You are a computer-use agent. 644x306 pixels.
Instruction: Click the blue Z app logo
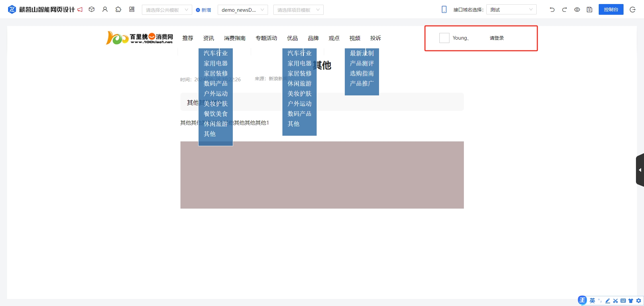coord(12,9)
